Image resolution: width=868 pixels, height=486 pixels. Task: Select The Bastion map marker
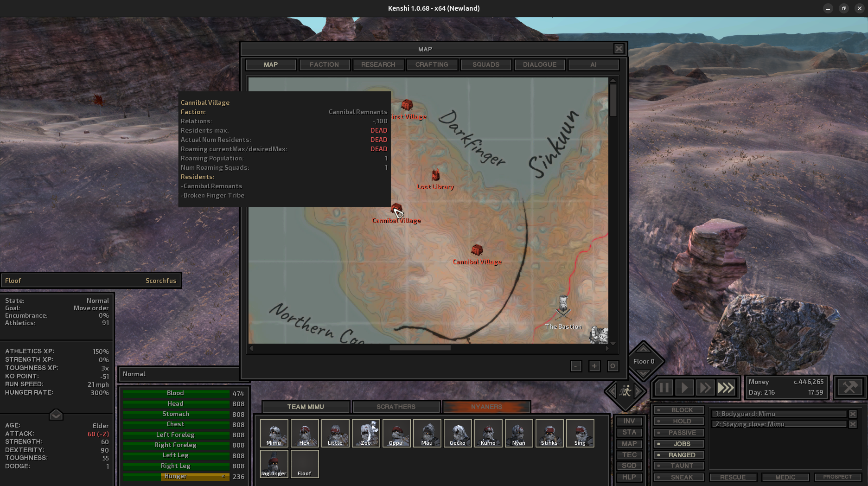[563, 307]
